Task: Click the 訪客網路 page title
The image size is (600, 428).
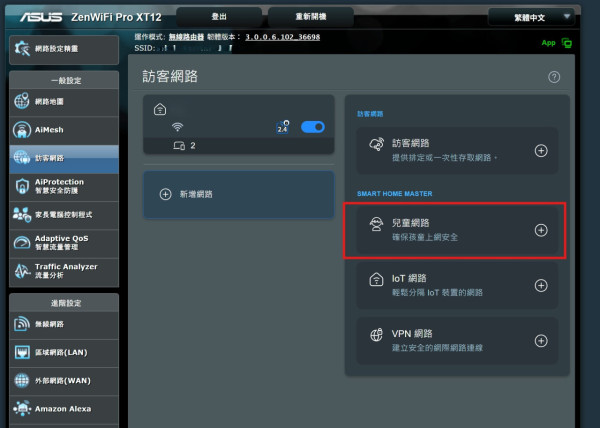Action: coord(170,76)
